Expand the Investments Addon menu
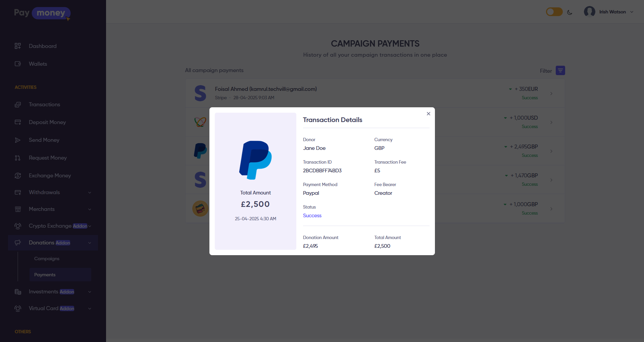The height and width of the screenshot is (342, 644). pos(90,292)
